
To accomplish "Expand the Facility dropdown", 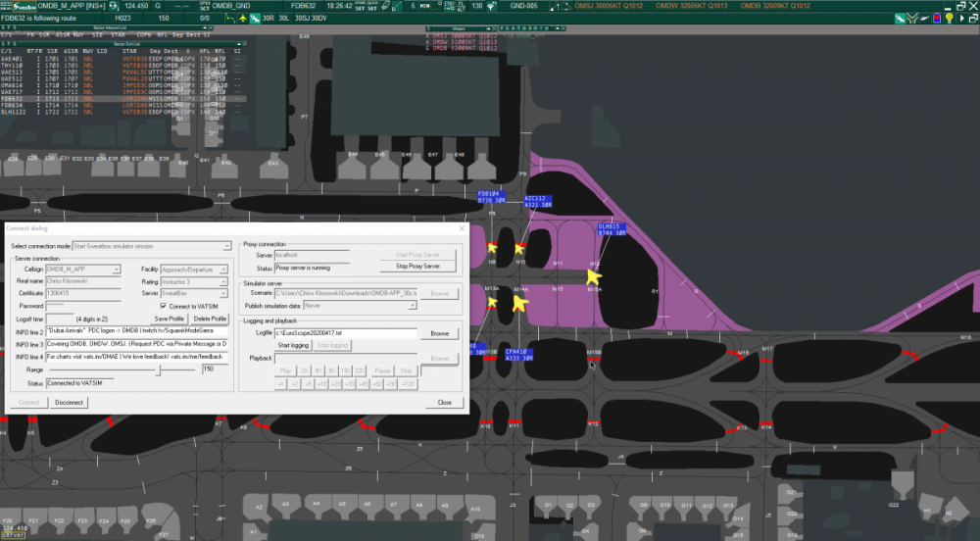I will click(x=195, y=269).
